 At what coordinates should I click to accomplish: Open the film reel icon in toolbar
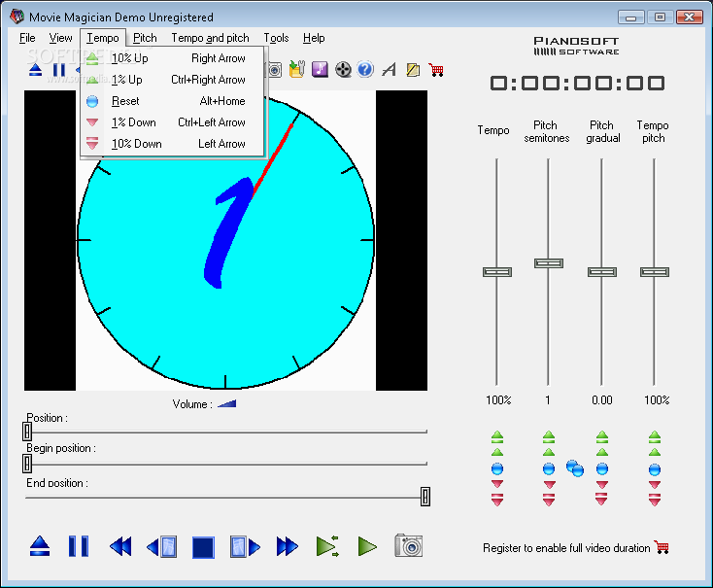(x=343, y=69)
